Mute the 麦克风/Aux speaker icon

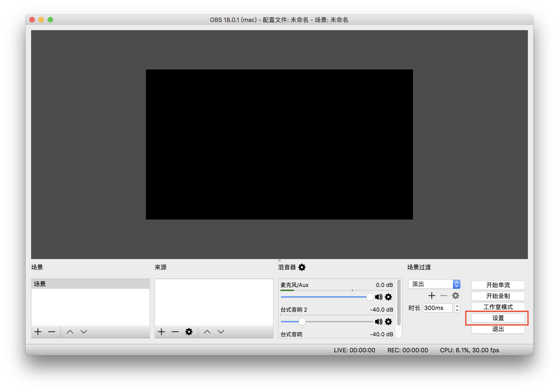[x=379, y=297]
